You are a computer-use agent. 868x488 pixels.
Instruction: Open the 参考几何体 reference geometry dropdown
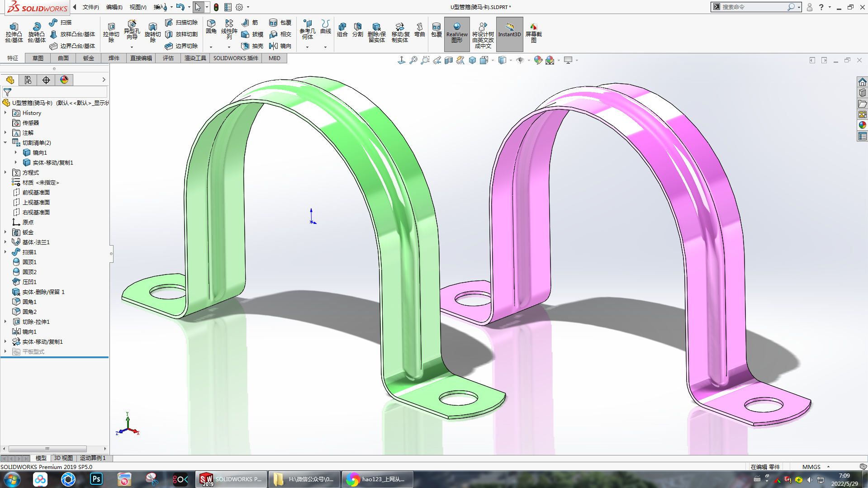pyautogui.click(x=308, y=47)
